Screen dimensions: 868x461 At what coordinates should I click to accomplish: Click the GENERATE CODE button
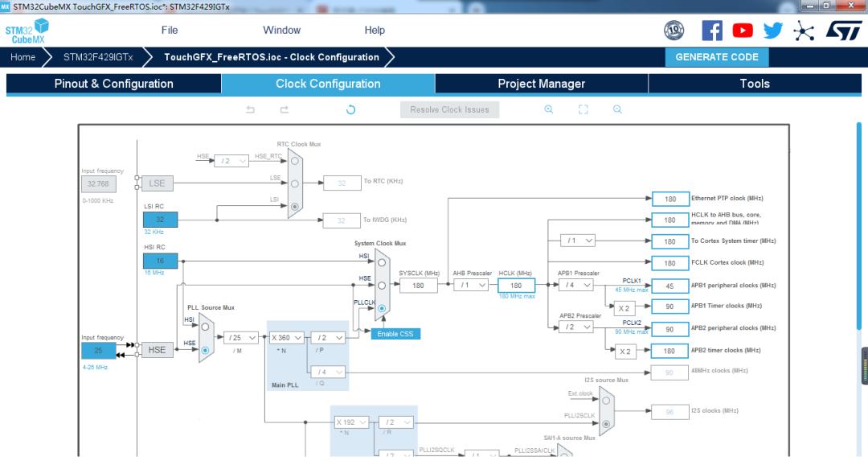[717, 57]
